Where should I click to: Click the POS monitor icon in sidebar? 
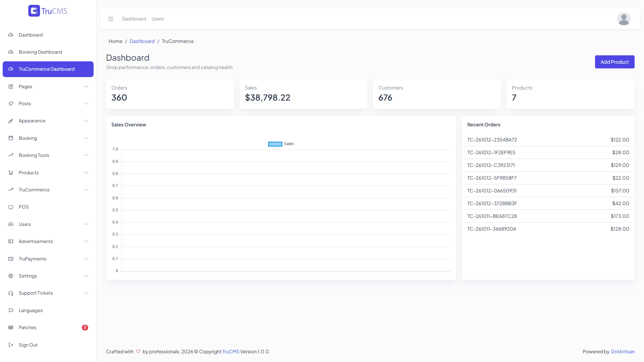(x=11, y=207)
